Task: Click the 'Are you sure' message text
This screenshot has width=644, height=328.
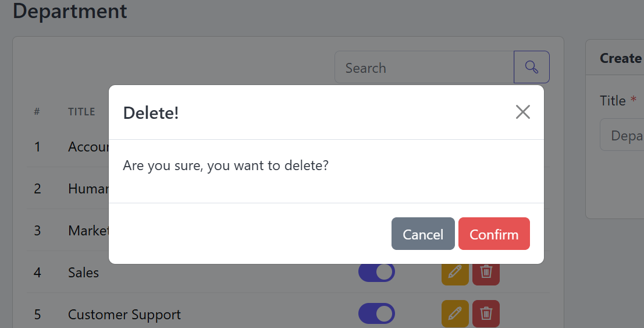Action: 226,165
